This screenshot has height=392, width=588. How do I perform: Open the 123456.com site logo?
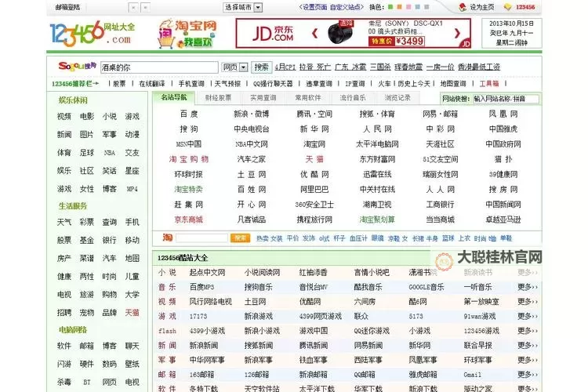point(92,34)
